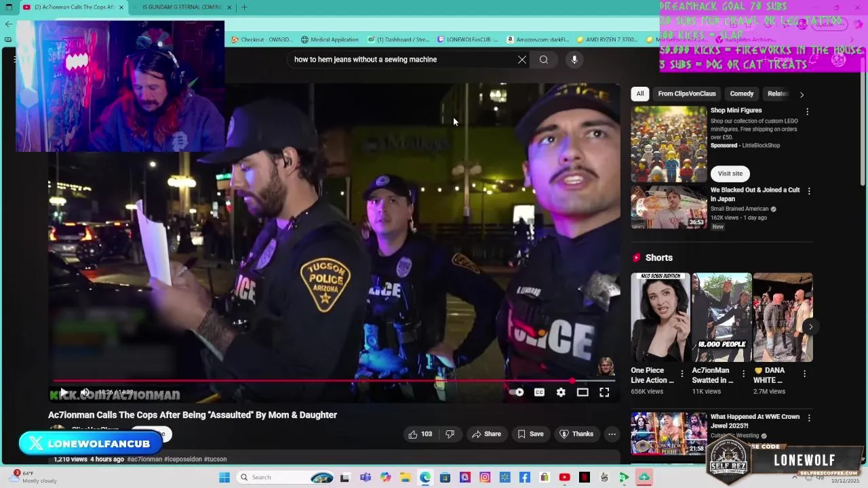Open Amazon.com bookmark
This screenshot has width=868, height=488.
click(x=537, y=39)
